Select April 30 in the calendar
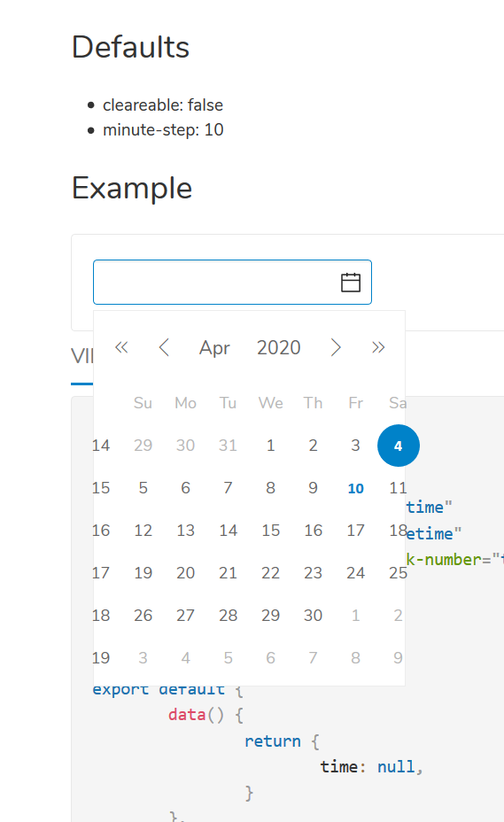Viewport: 504px width, 822px height. (313, 616)
